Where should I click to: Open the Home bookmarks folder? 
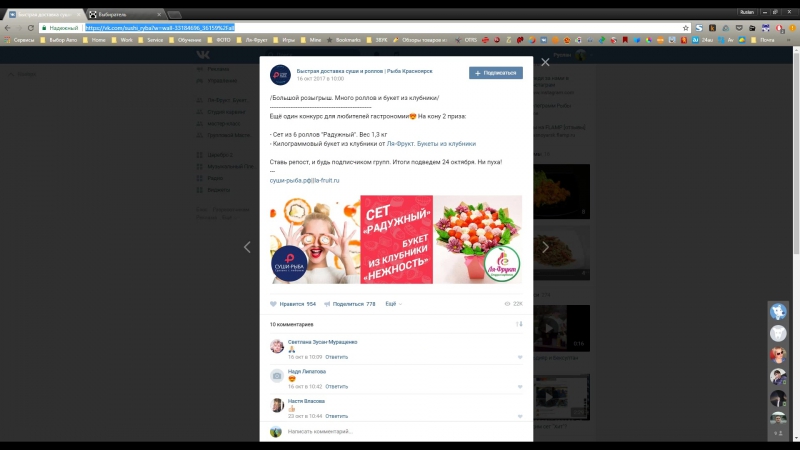pos(94,40)
